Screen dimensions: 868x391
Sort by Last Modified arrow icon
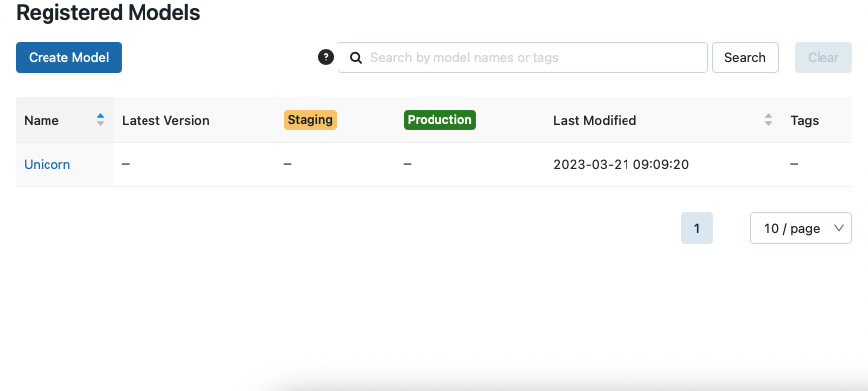pyautogui.click(x=768, y=120)
